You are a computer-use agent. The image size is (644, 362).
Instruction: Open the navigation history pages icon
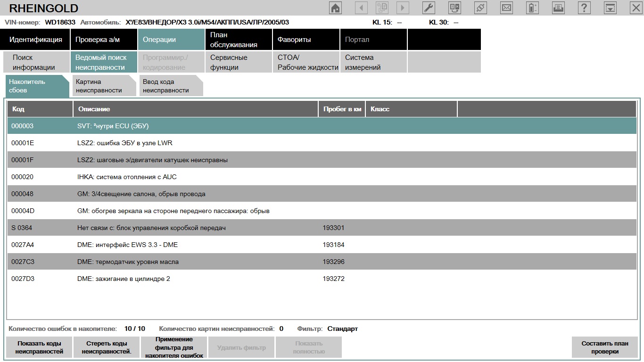click(382, 8)
